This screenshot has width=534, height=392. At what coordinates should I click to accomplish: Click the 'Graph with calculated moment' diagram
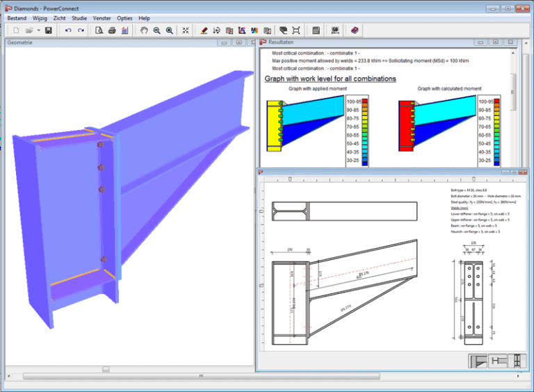437,123
